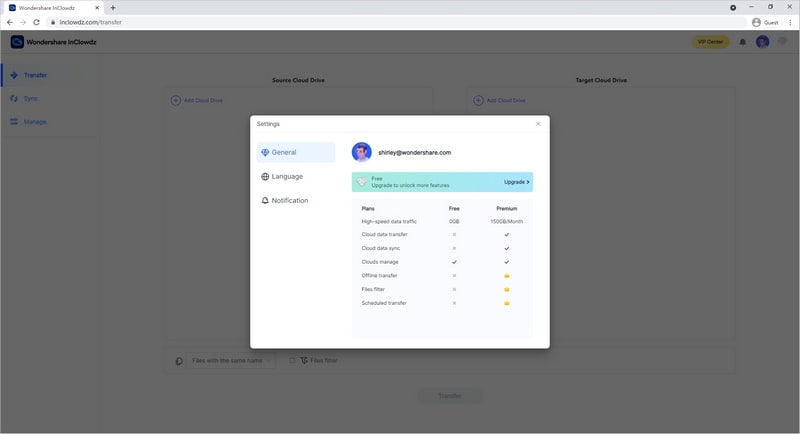Click the High-speed data traffic label
The image size is (800, 434).
389,221
